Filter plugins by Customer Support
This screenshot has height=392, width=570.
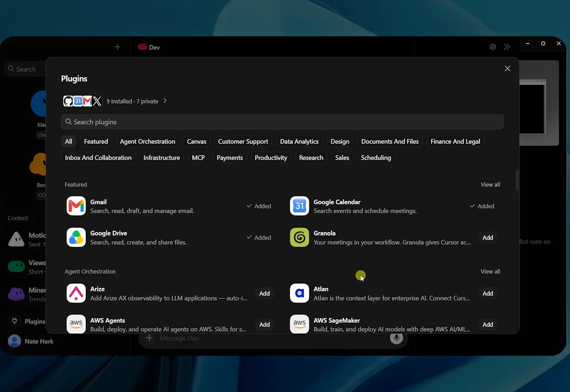(x=243, y=142)
